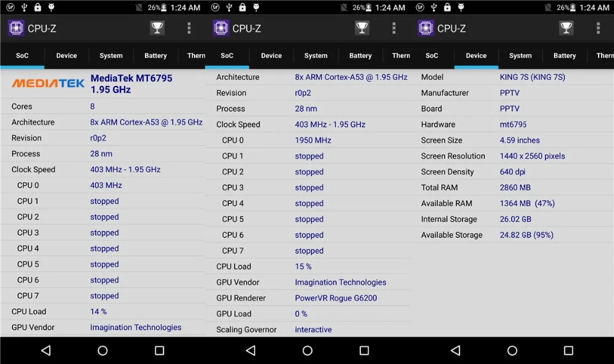614x364 pixels.
Task: Select the Board row showing PPTV
Action: pos(512,109)
